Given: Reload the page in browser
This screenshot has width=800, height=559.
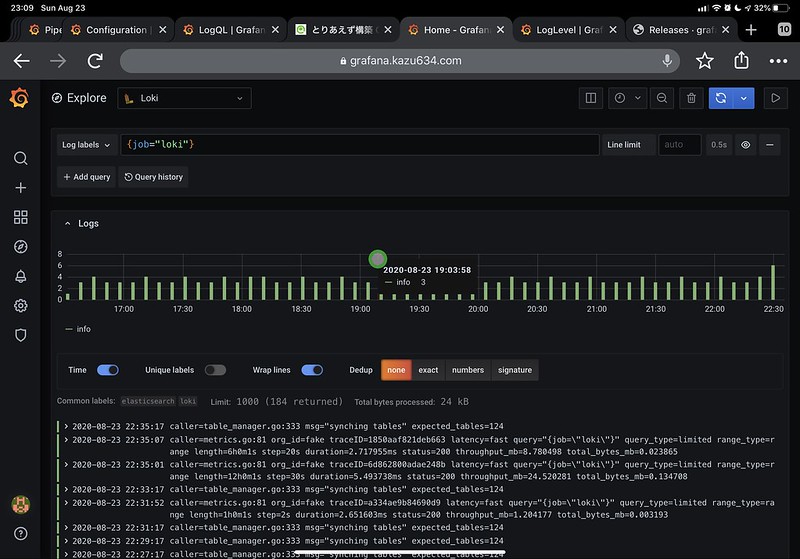Looking at the screenshot, I should pos(95,61).
